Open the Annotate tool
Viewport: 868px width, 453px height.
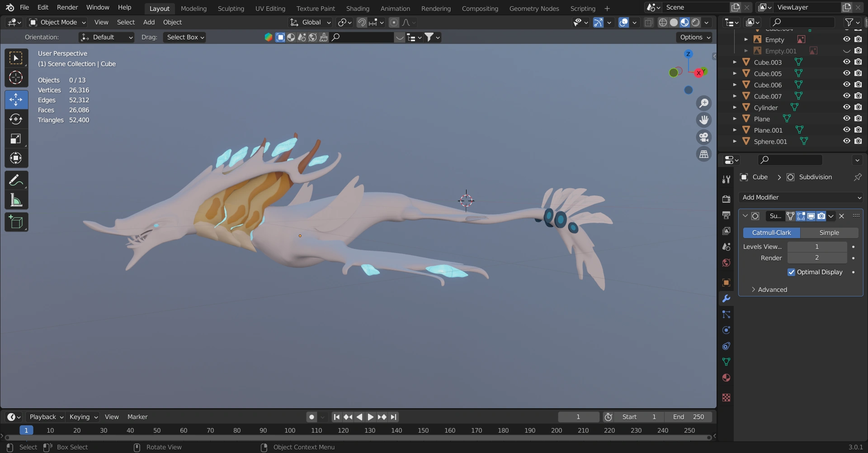[16, 180]
